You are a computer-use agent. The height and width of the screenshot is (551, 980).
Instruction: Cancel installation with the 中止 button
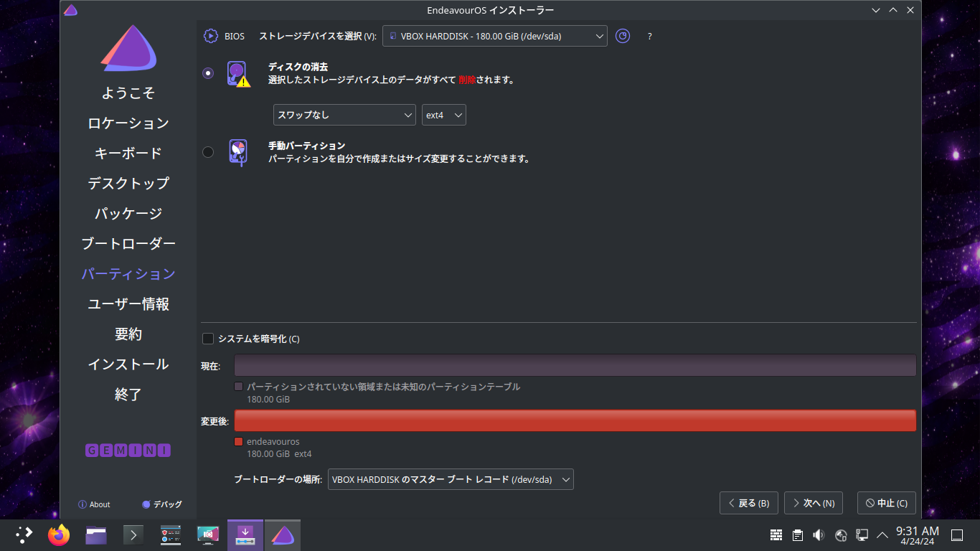(887, 503)
